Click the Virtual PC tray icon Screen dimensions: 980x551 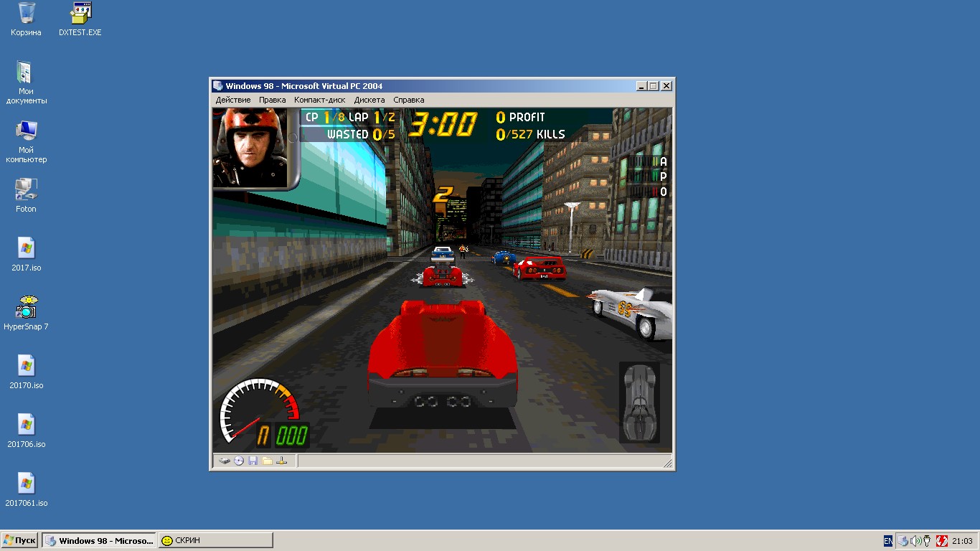pos(904,541)
